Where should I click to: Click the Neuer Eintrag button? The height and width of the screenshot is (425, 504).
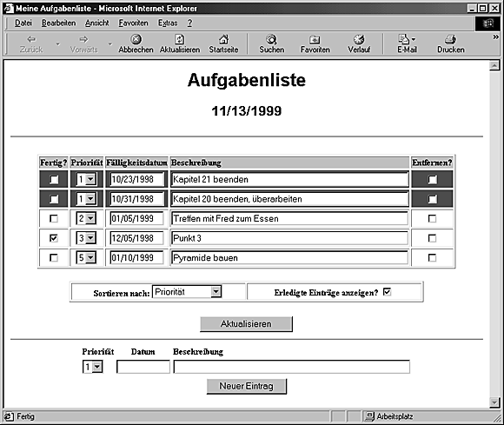247,386
